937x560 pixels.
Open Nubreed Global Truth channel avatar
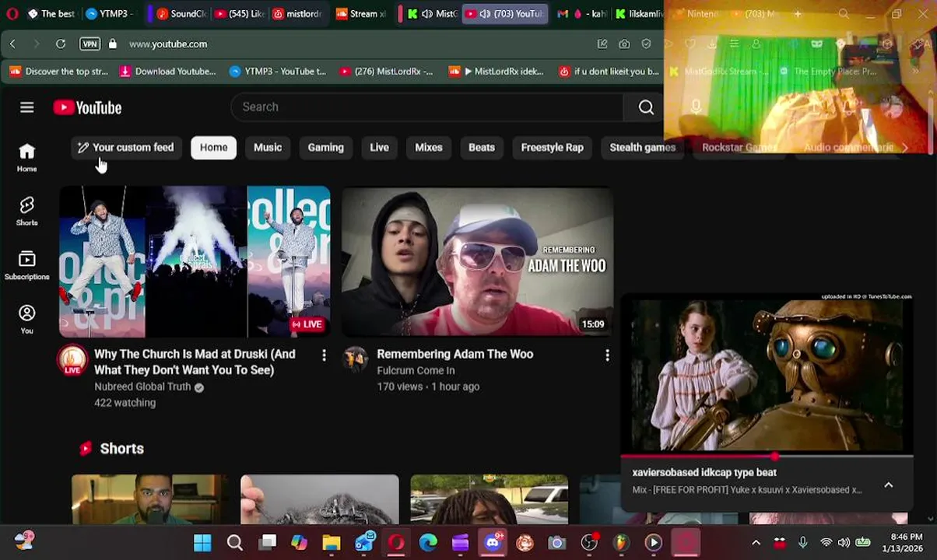[x=72, y=359]
